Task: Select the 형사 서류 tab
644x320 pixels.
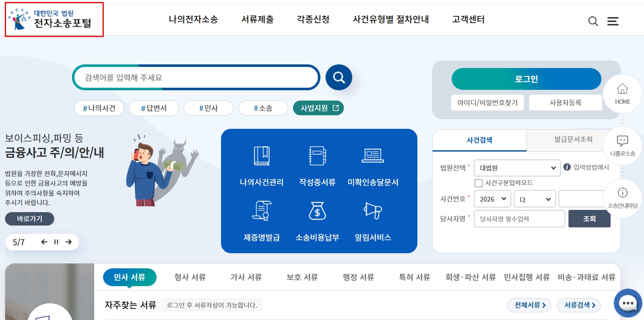Action: click(190, 277)
